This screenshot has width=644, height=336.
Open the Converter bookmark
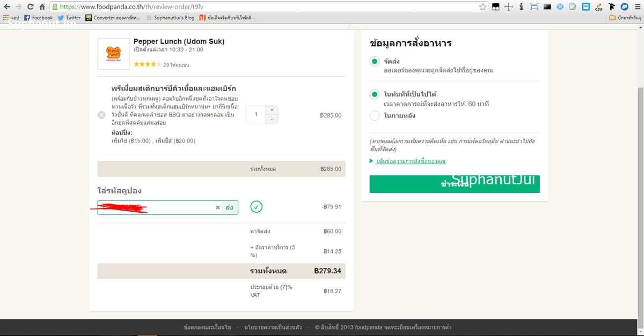114,18
